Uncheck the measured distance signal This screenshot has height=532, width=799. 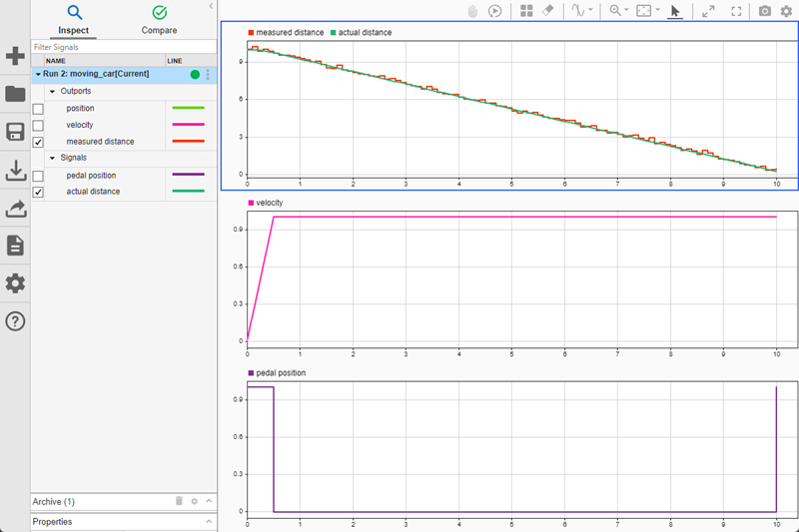tap(38, 142)
